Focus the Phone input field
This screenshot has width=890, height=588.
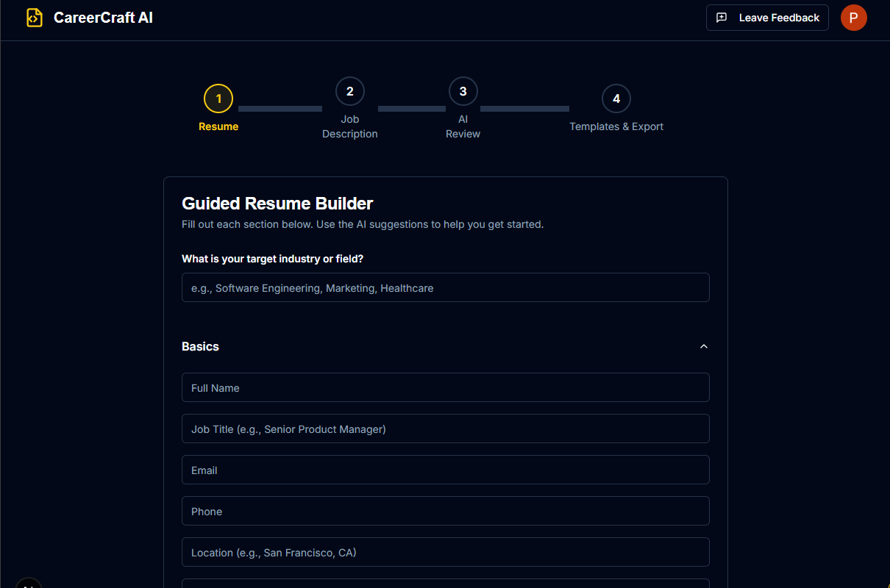[x=445, y=512]
